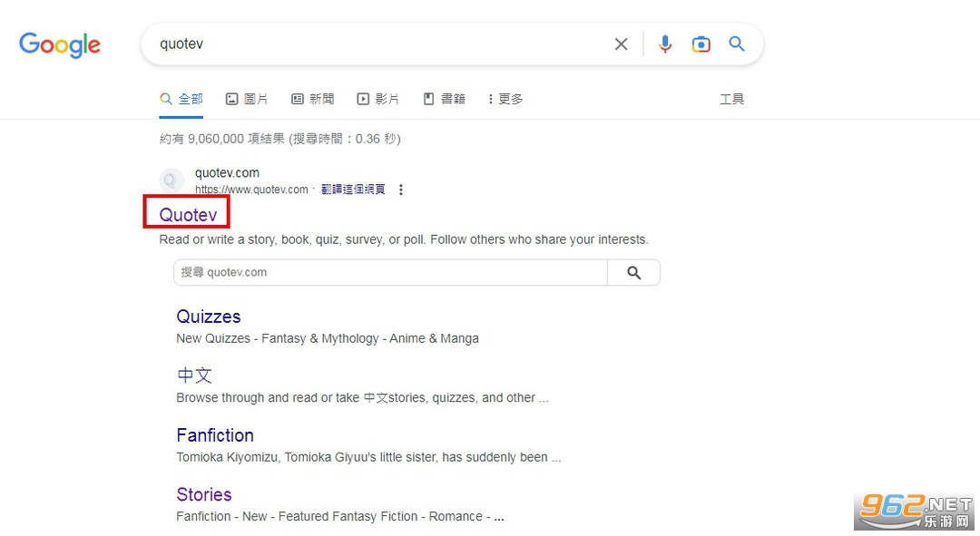Switch to the 影片 tab

[x=378, y=99]
